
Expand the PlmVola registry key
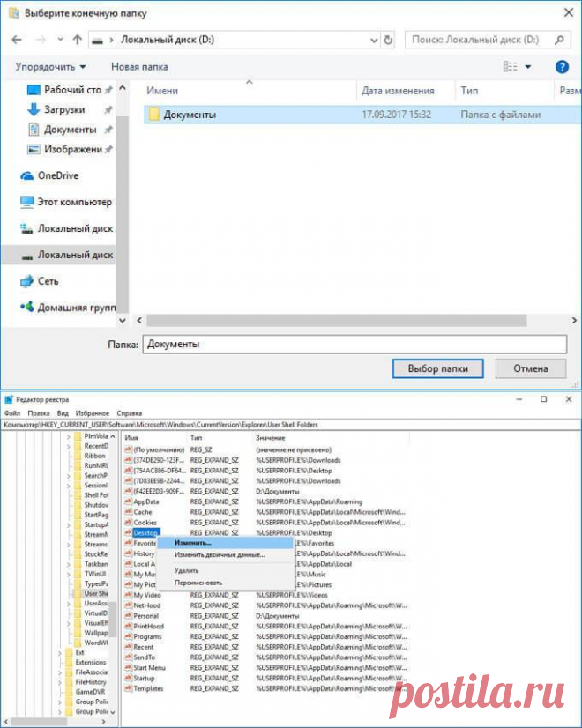(x=69, y=436)
